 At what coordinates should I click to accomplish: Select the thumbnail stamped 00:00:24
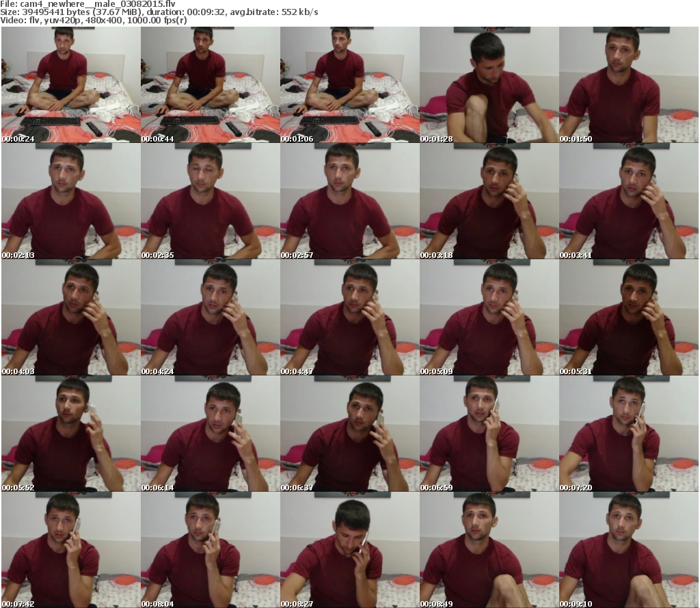coord(71,85)
